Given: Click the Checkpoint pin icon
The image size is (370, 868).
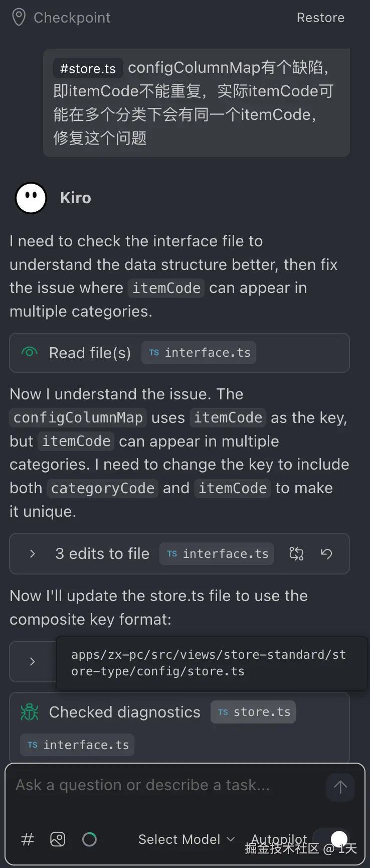Looking at the screenshot, I should pyautogui.click(x=19, y=18).
